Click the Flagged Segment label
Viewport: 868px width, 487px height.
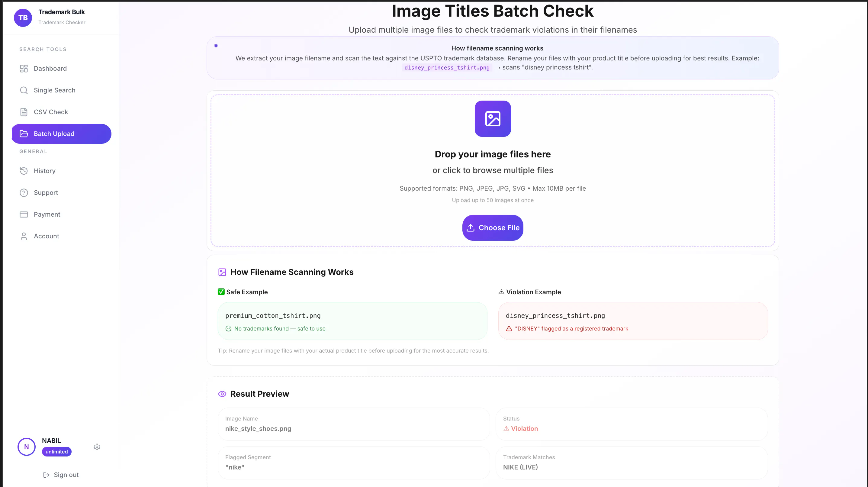(248, 457)
